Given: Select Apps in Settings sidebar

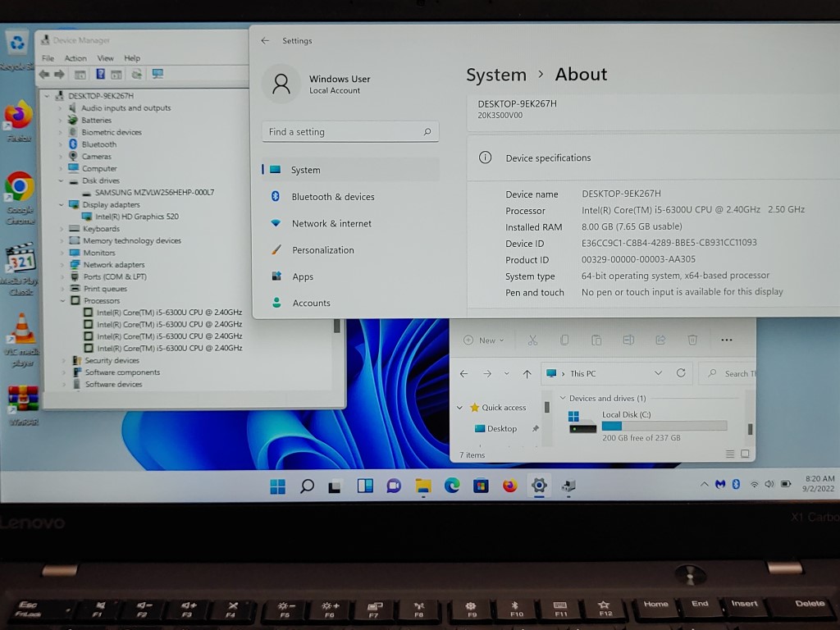Looking at the screenshot, I should [350, 277].
